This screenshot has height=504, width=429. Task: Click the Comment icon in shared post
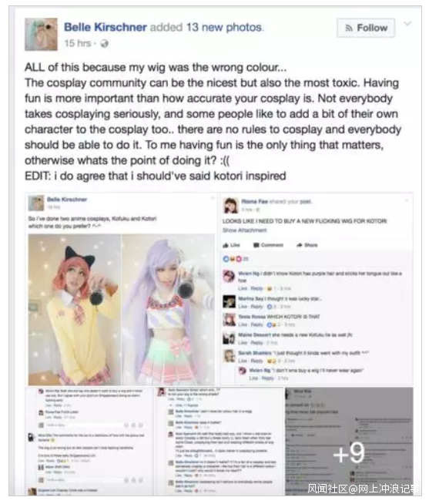[256, 245]
